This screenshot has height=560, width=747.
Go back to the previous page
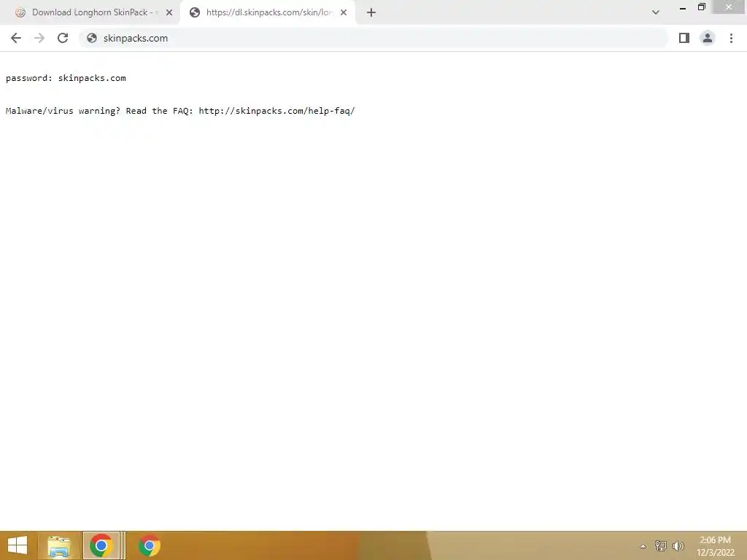(x=16, y=38)
